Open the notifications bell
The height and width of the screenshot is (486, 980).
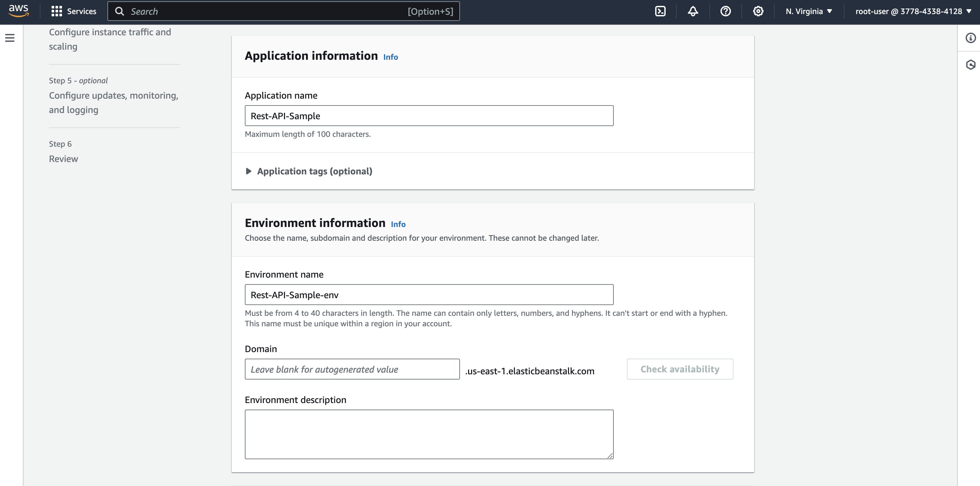(693, 11)
